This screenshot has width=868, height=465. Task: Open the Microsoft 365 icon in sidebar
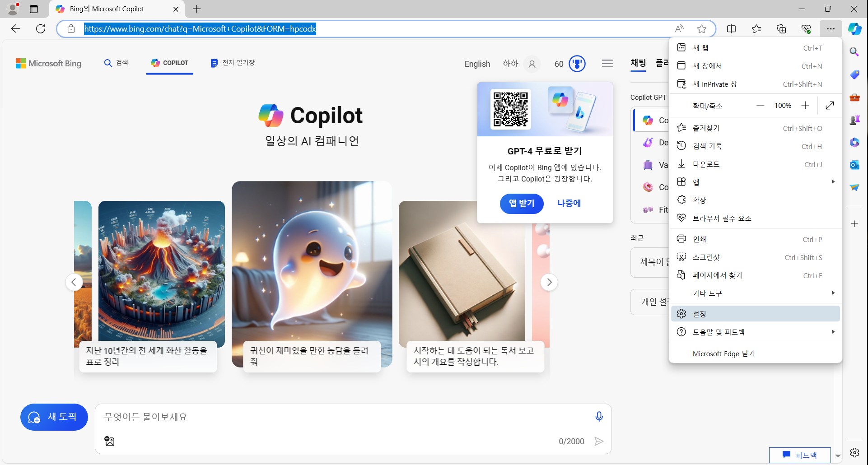coord(854,142)
